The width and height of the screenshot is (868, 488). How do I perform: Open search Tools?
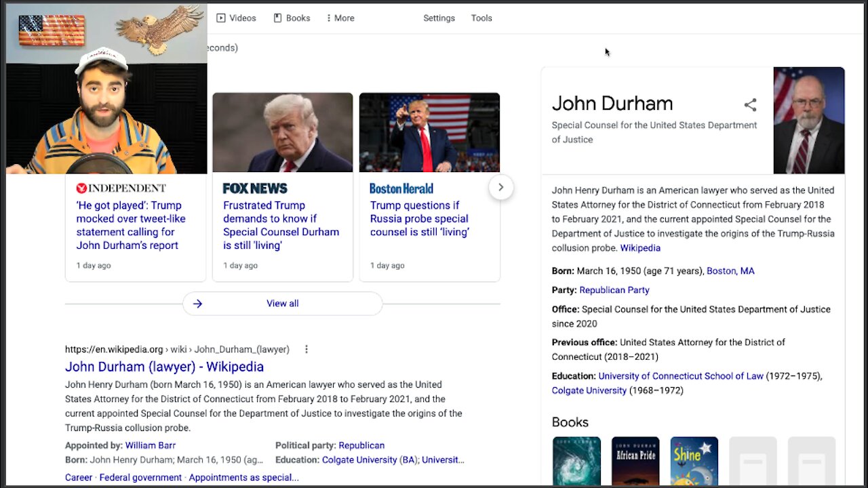coord(481,18)
